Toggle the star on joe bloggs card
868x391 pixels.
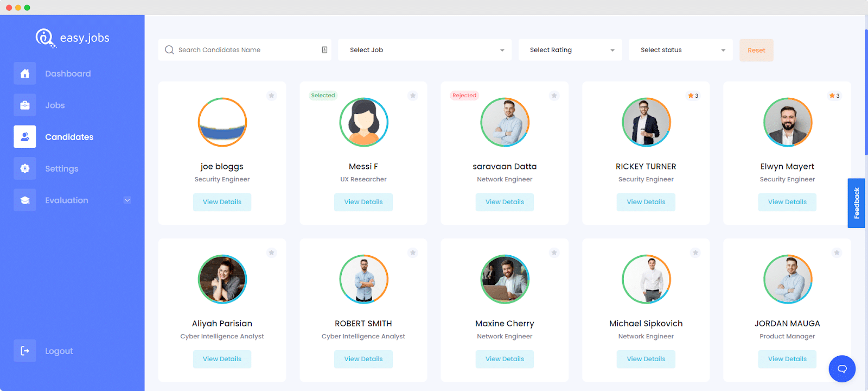point(272,96)
